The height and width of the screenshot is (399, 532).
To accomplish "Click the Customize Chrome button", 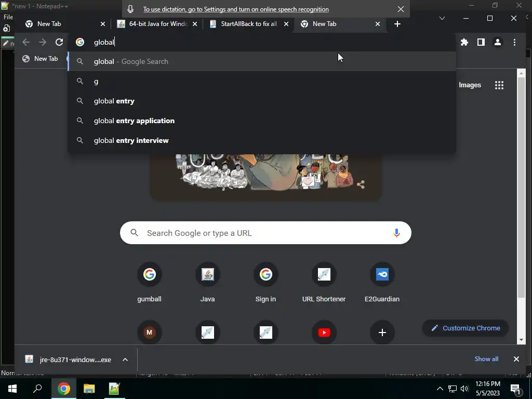I will (465, 328).
